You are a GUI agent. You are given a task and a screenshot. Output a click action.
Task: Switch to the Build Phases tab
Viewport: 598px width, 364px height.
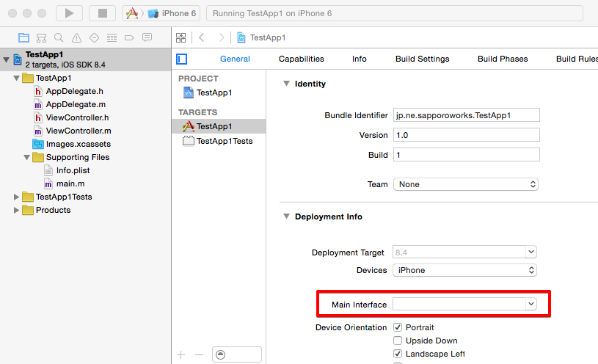pyautogui.click(x=503, y=59)
